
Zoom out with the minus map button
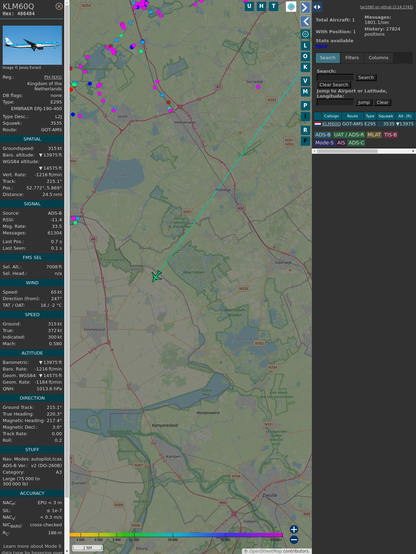pyautogui.click(x=294, y=540)
